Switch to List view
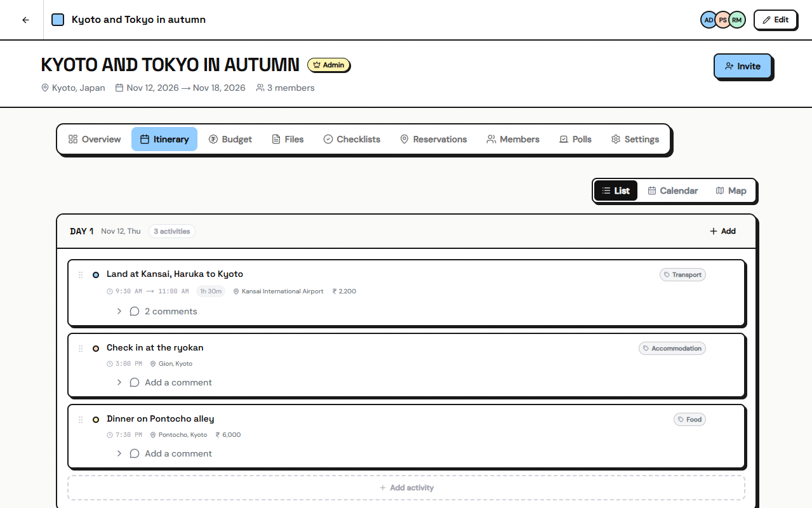This screenshot has width=812, height=508. point(616,190)
